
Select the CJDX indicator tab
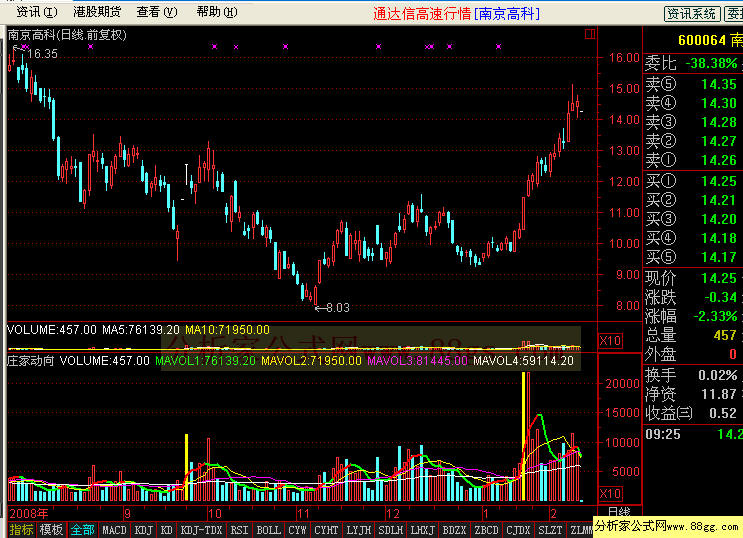click(x=518, y=530)
